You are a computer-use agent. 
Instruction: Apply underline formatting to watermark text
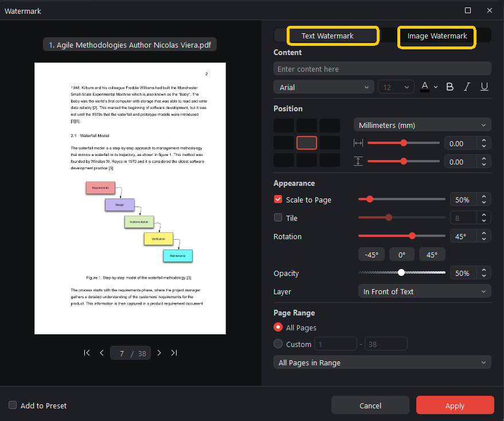coord(484,87)
